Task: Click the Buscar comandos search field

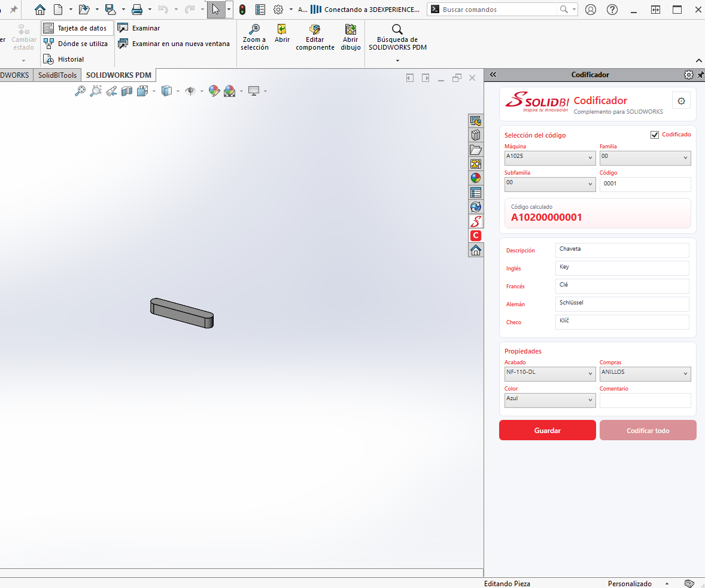Action: point(499,10)
